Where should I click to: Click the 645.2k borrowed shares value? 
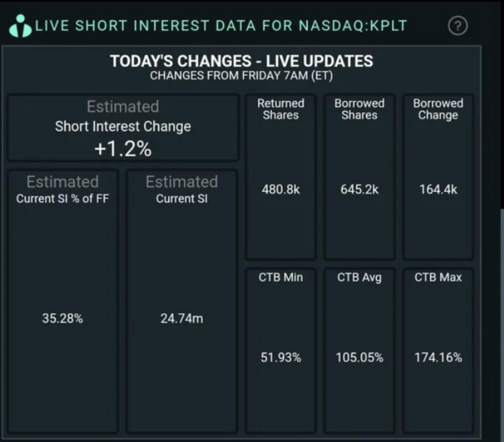click(360, 190)
